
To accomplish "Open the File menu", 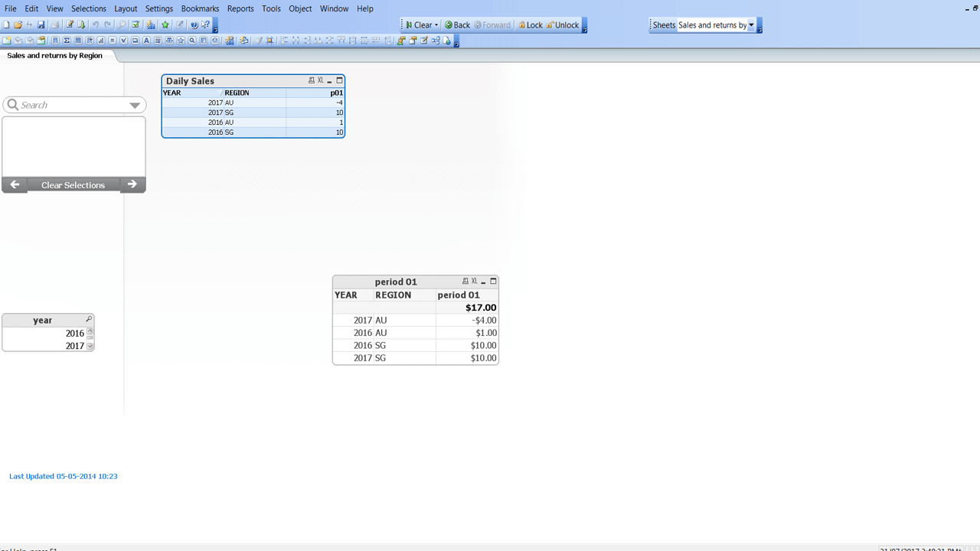I will [11, 8].
